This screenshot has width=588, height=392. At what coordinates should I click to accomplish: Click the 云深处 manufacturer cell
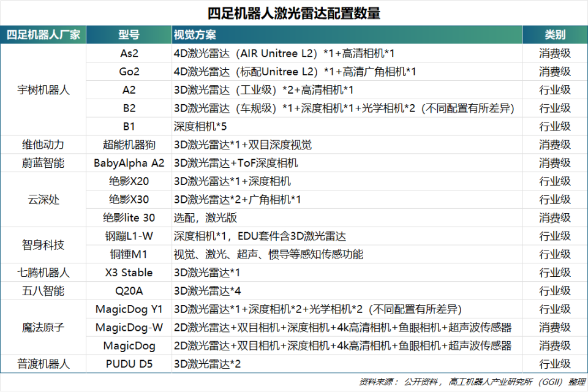pyautogui.click(x=43, y=200)
